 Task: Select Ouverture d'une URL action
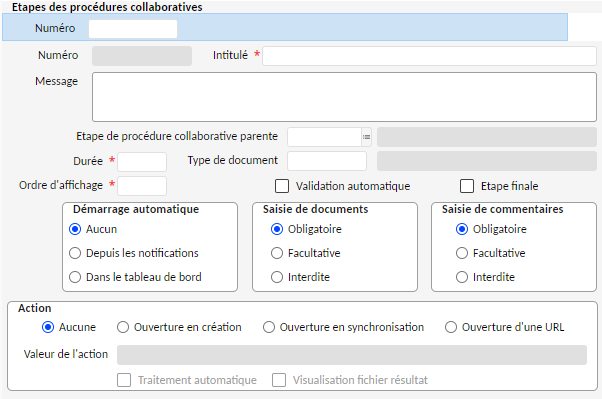[x=451, y=327]
